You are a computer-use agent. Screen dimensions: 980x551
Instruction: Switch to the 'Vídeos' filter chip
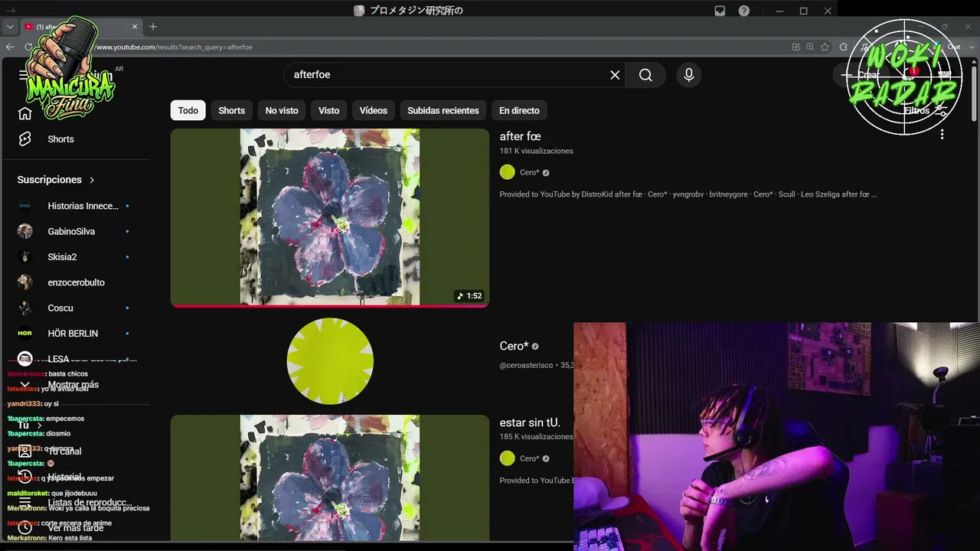click(374, 110)
